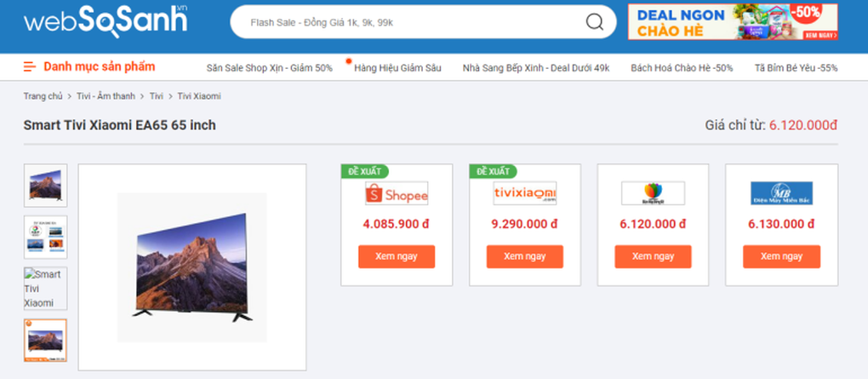The height and width of the screenshot is (379, 868).
Task: Click the tivixiaomi.com store logo
Action: pos(525,193)
